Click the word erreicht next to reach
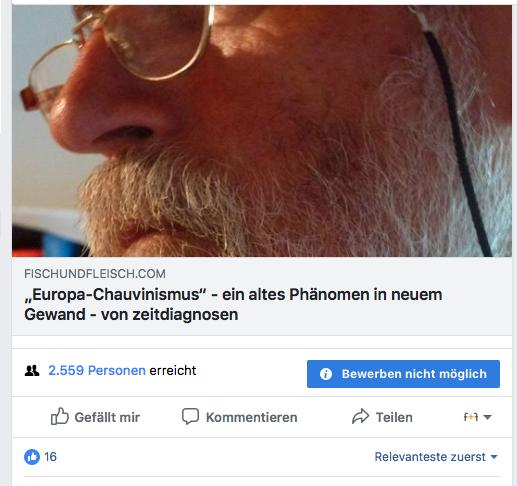Screen dimensions: 517x486 coord(173,370)
